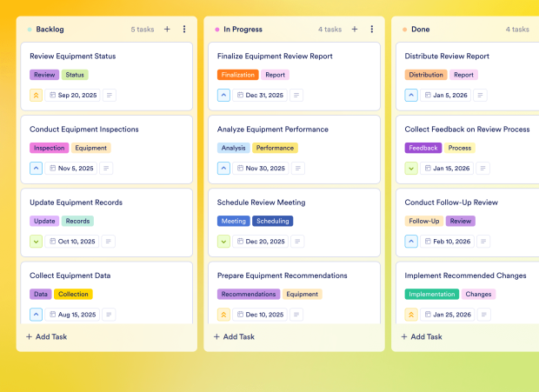539x392 pixels.
Task: Click description icon on Update Equipment Records card
Action: pyautogui.click(x=109, y=242)
